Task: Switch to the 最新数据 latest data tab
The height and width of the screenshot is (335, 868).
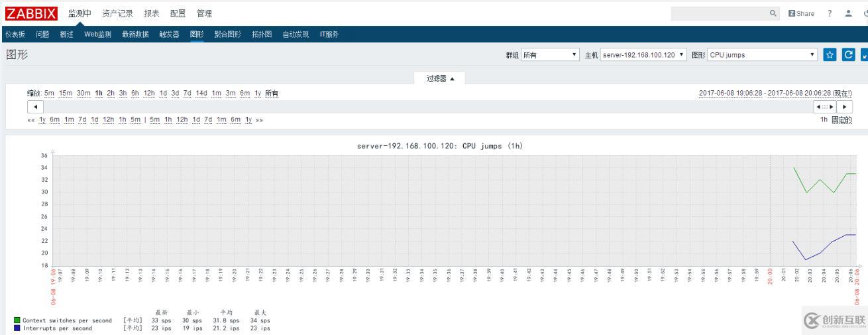Action: [135, 34]
